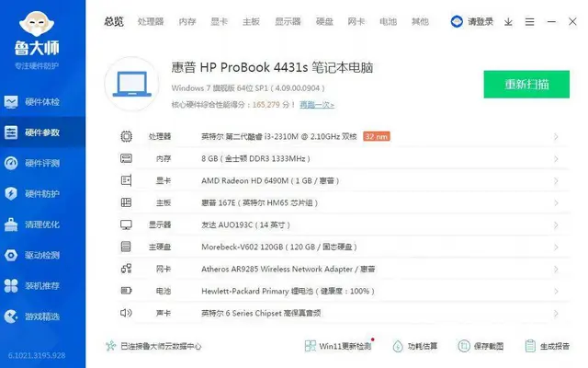Screen dimensions: 588x368
Task: Expand the 网卡 row details arrow
Action: tap(556, 270)
